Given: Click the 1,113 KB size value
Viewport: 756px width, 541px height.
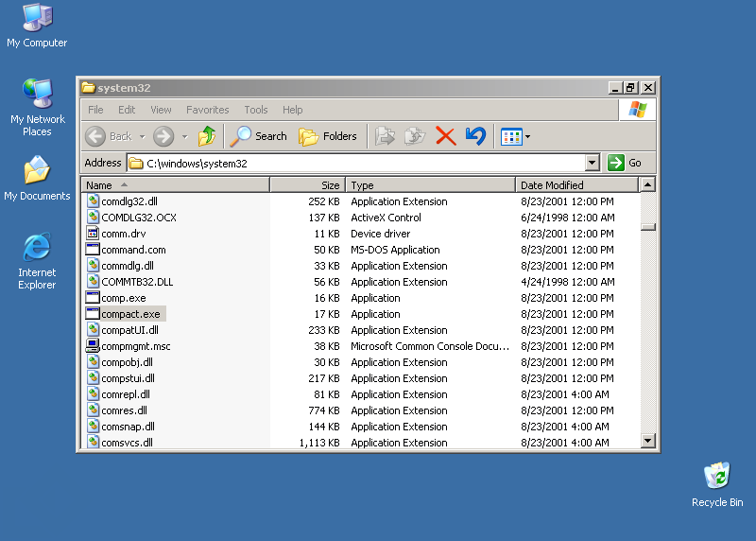Looking at the screenshot, I should pos(319,443).
